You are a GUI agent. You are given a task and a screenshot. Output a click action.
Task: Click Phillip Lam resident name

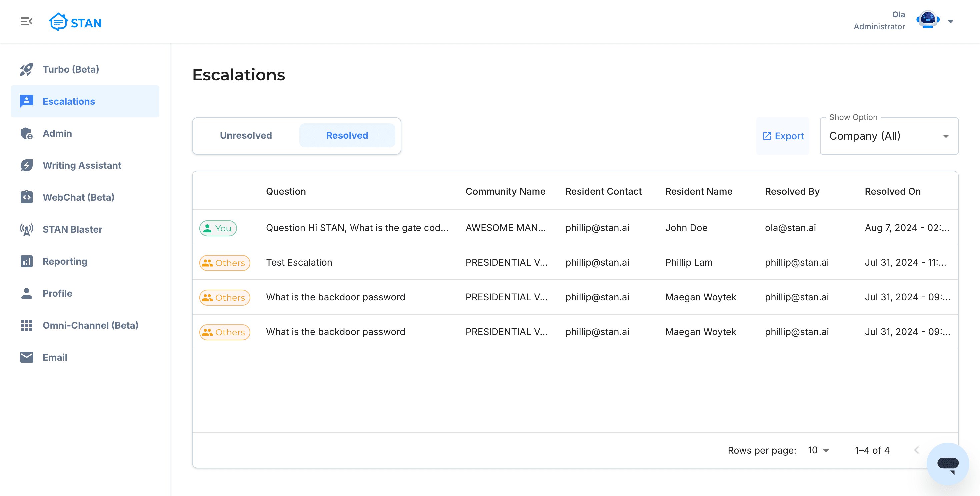(x=689, y=262)
